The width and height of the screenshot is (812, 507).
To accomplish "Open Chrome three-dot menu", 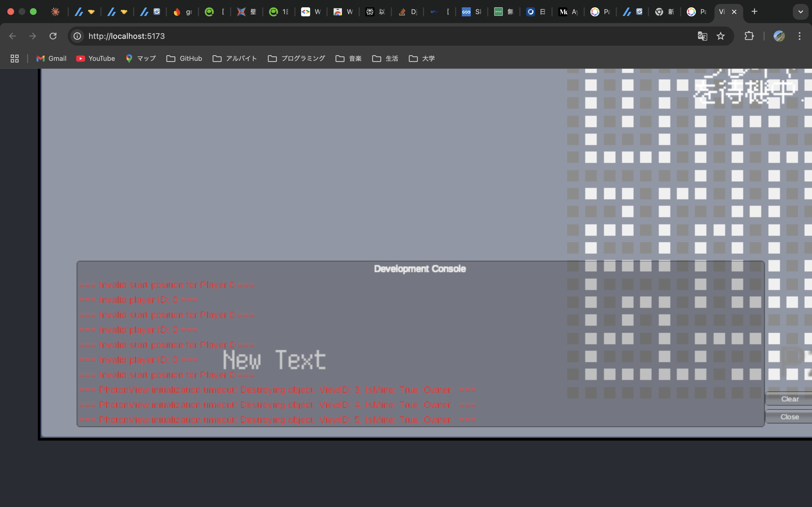I will [x=800, y=36].
